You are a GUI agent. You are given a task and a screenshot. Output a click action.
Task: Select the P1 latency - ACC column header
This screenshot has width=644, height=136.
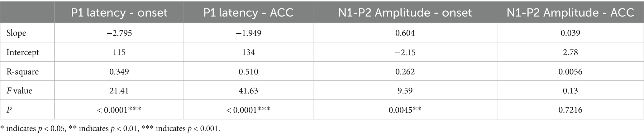tap(248, 12)
